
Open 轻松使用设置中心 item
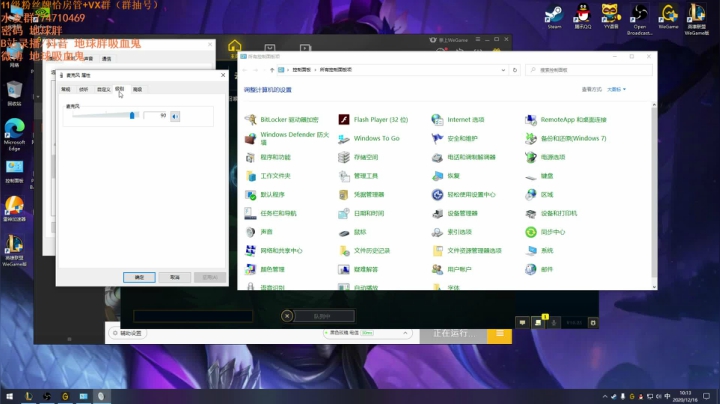[464, 195]
